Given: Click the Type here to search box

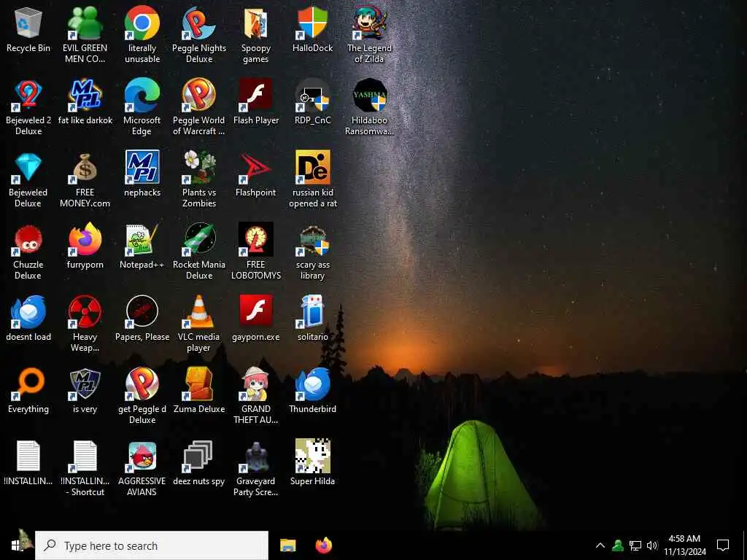Looking at the screenshot, I should [x=152, y=545].
